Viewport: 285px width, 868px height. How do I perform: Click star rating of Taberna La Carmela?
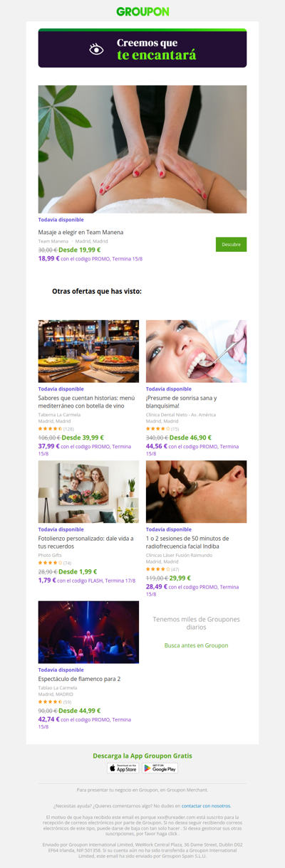point(50,429)
